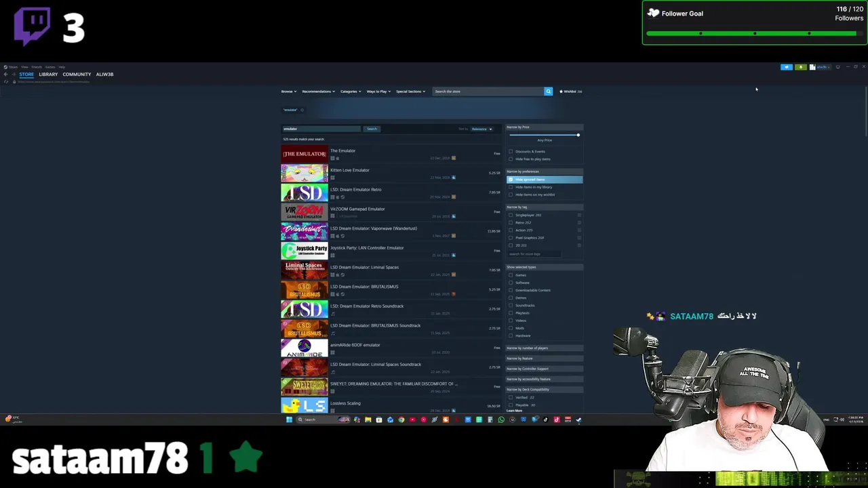Screen dimensions: 868x488
Task: Open Lossless Scaling search result
Action: tap(390, 405)
